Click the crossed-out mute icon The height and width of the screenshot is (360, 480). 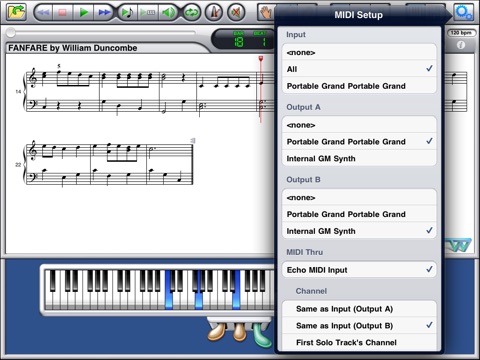236,13
